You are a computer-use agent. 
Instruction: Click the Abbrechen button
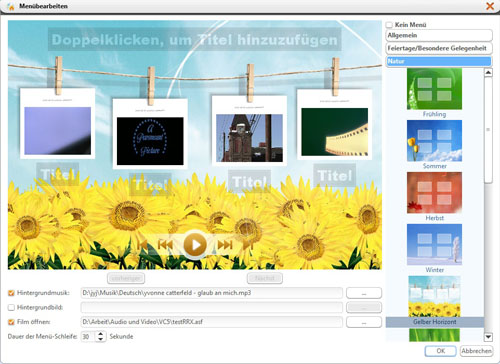[x=476, y=351]
